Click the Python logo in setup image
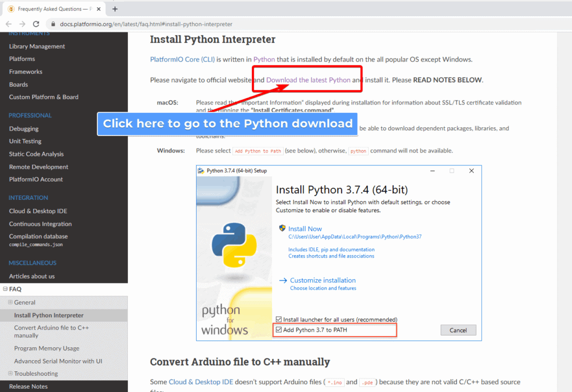This screenshot has width=572, height=392. tap(234, 245)
